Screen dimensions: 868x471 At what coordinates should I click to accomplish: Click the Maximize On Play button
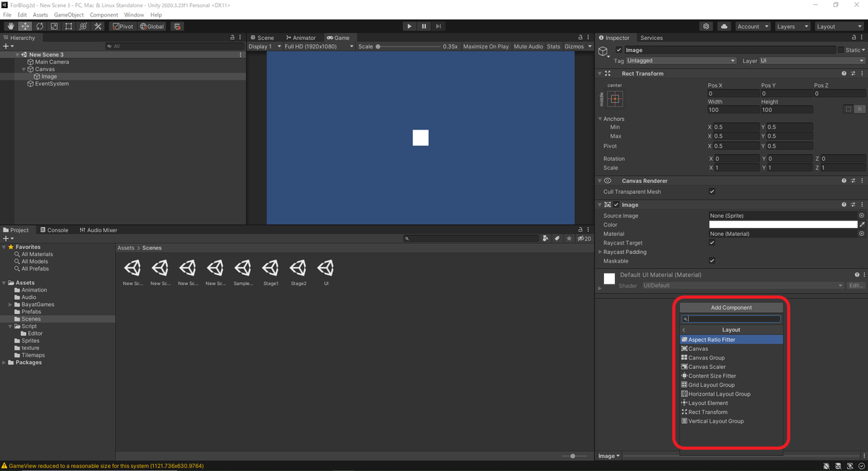[x=485, y=45]
